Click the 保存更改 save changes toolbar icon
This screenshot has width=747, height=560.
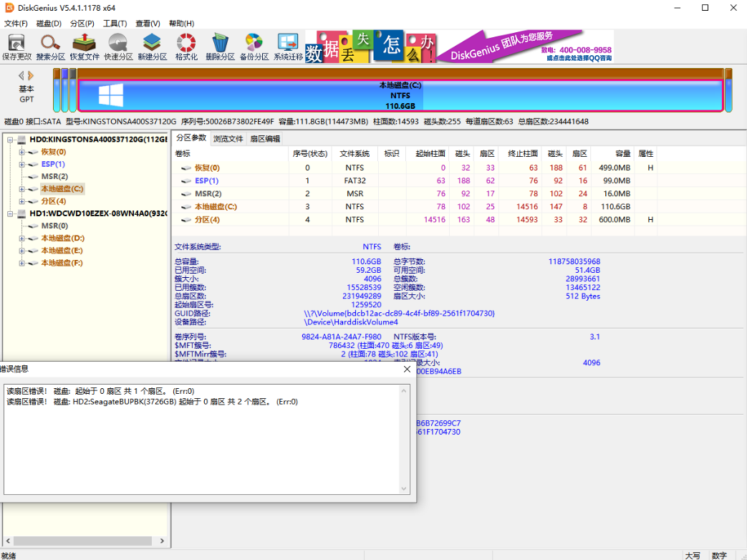(x=16, y=47)
